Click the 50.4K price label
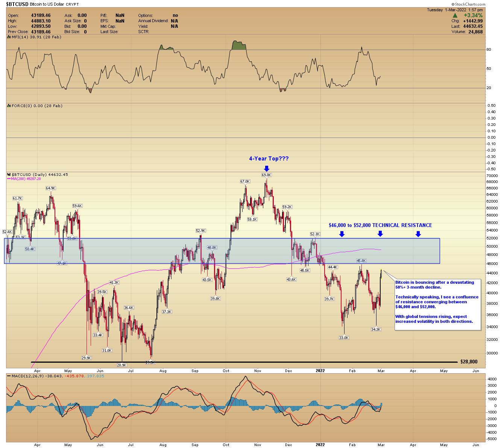The image size is (504, 448). point(30,249)
